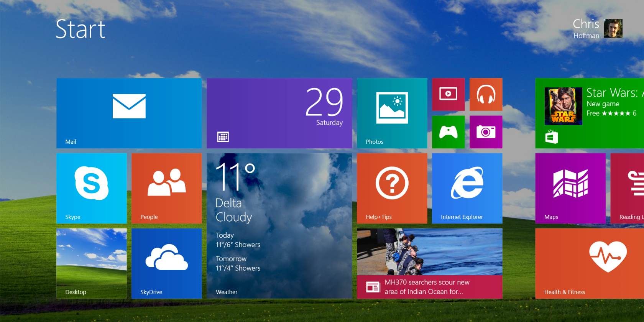This screenshot has height=322, width=644.
Task: Open the Weather tile for Delta
Action: [279, 226]
